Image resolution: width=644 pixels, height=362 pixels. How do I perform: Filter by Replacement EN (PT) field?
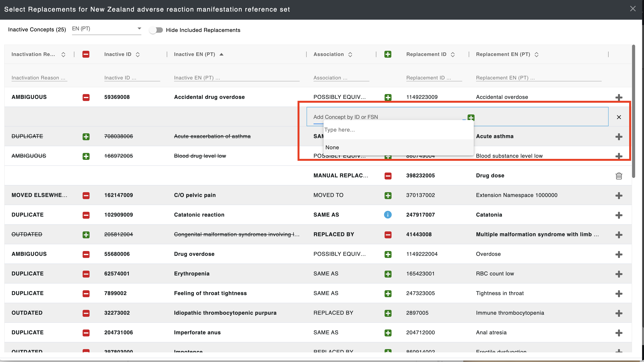538,78
